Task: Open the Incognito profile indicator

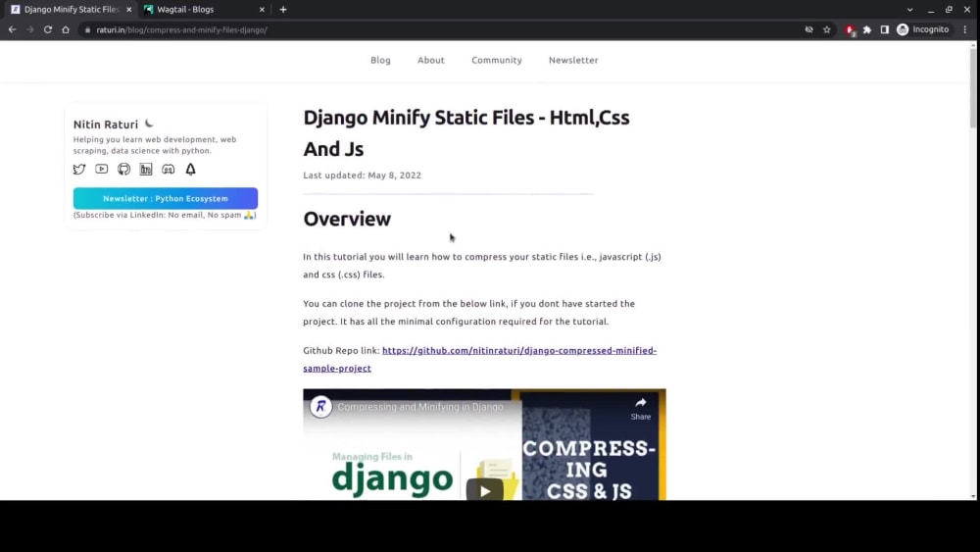Action: (x=923, y=29)
